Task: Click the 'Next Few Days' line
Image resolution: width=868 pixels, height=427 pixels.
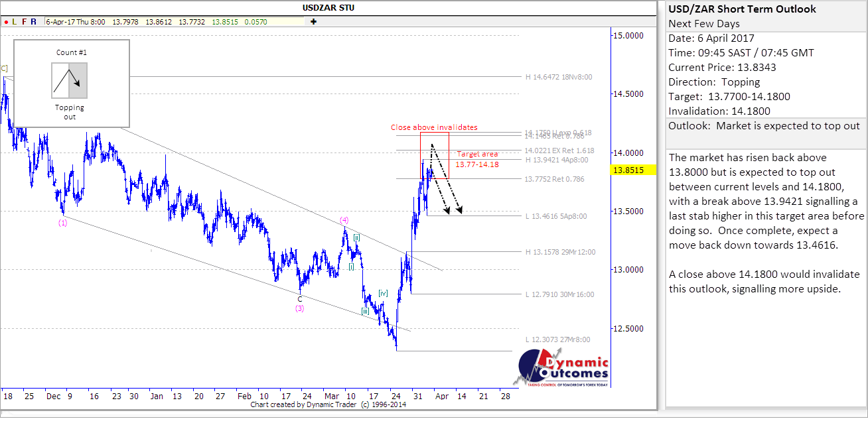Action: (x=705, y=24)
